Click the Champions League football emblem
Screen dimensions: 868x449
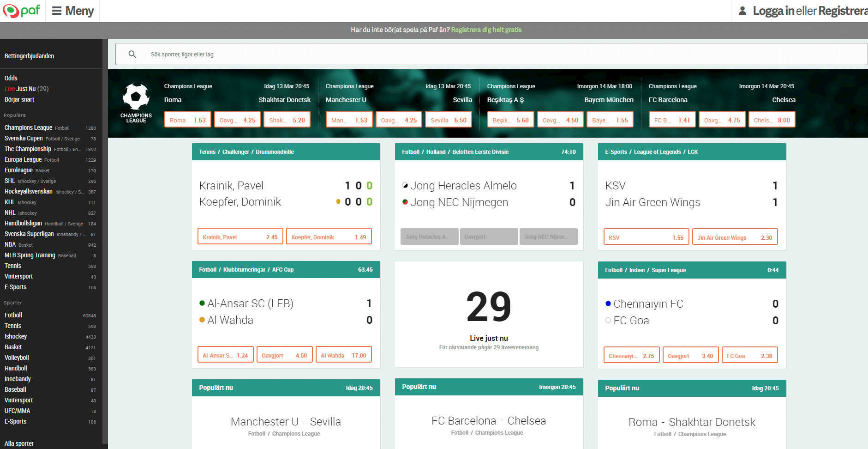136,97
